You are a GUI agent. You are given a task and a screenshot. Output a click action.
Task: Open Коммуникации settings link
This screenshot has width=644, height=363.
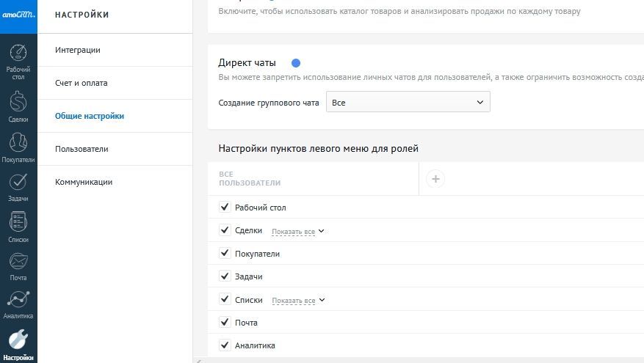84,182
